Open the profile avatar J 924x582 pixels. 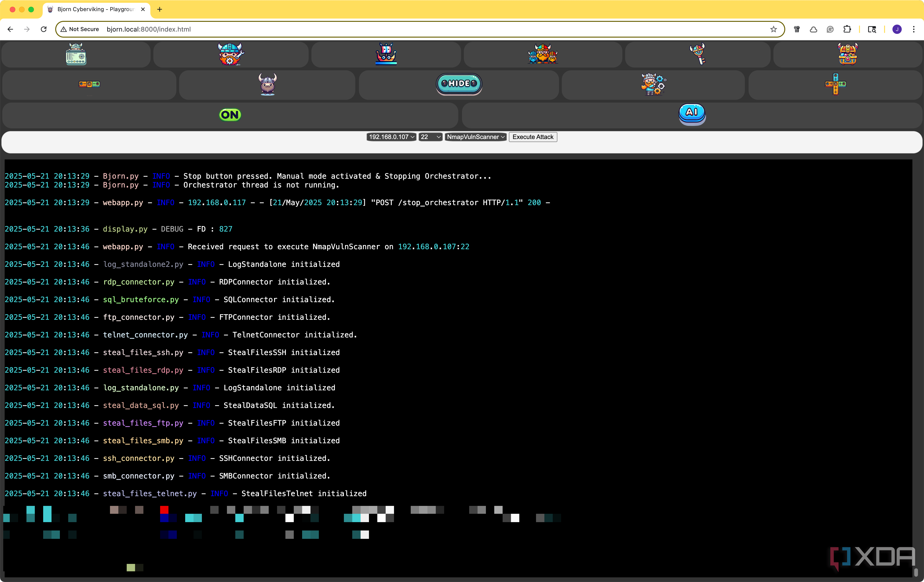[x=897, y=29]
